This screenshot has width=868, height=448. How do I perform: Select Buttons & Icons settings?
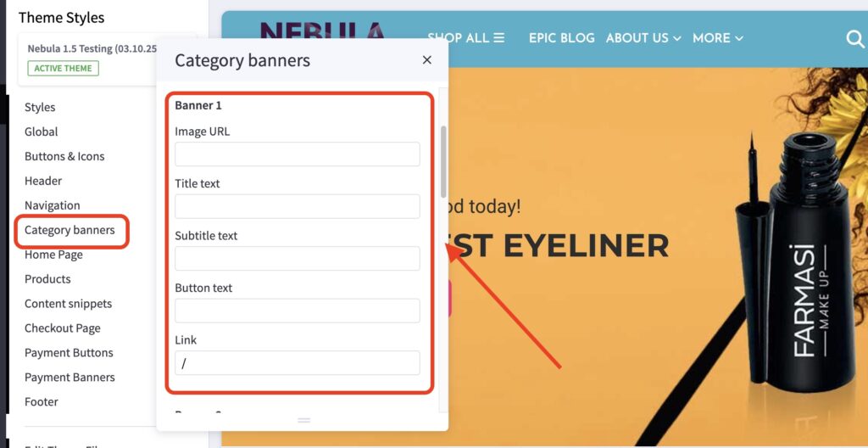coord(64,156)
